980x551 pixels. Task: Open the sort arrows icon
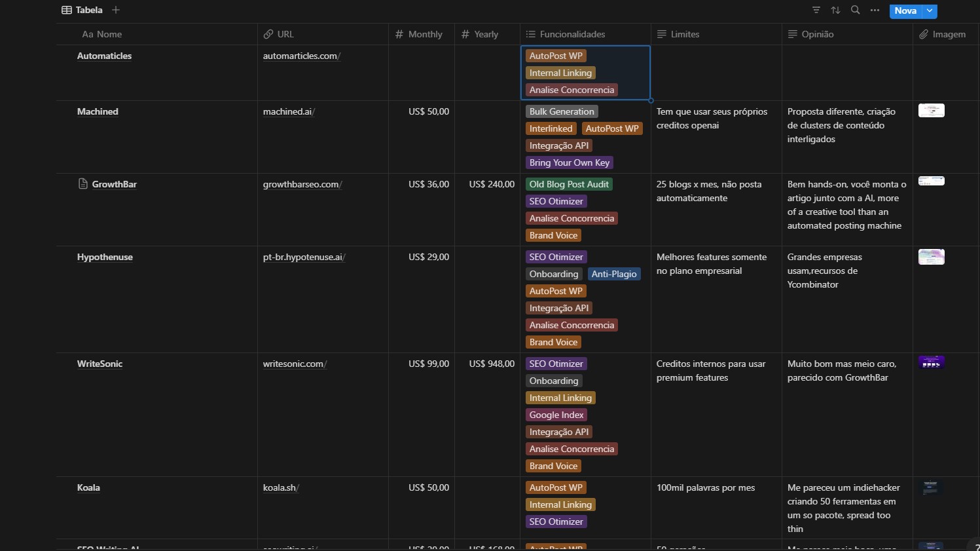pyautogui.click(x=835, y=10)
